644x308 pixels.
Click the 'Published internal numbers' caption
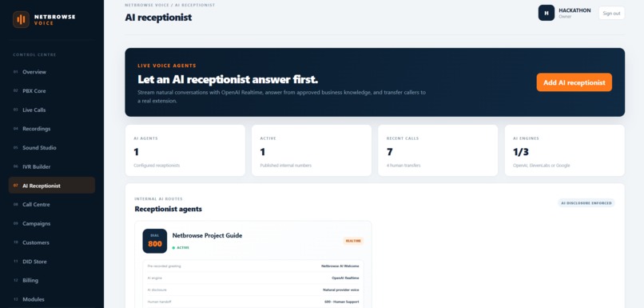286,166
